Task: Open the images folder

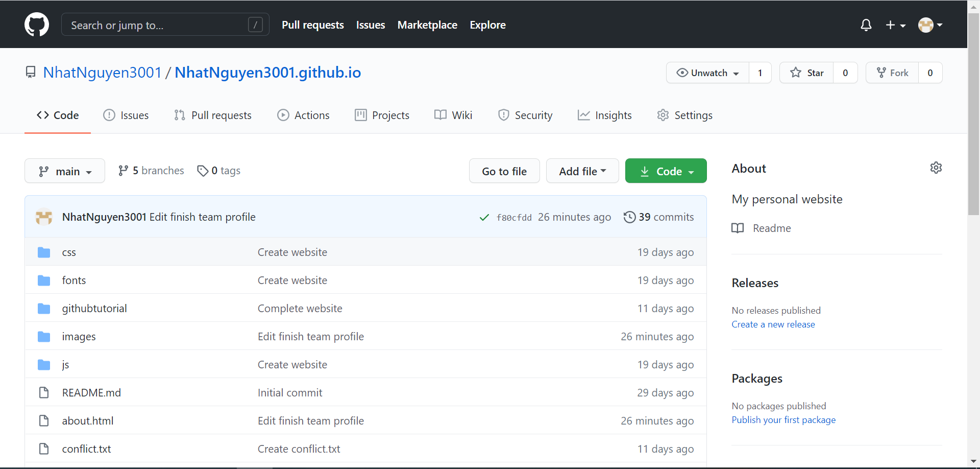Action: pyautogui.click(x=79, y=337)
